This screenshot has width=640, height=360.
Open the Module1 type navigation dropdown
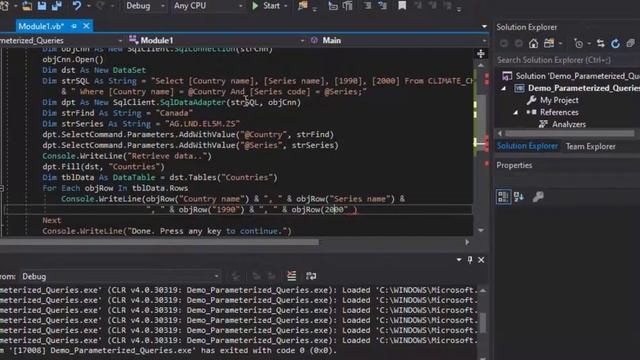pyautogui.click(x=216, y=40)
